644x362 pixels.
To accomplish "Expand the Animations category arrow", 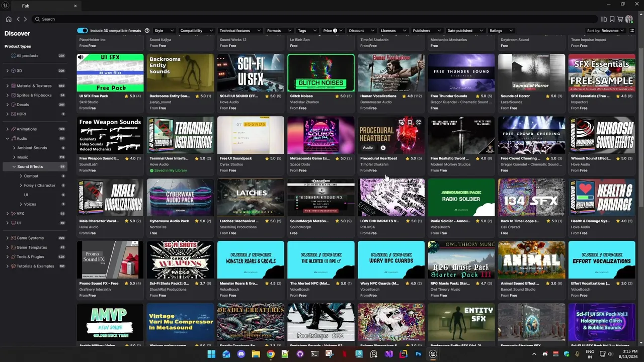I will tap(8, 129).
